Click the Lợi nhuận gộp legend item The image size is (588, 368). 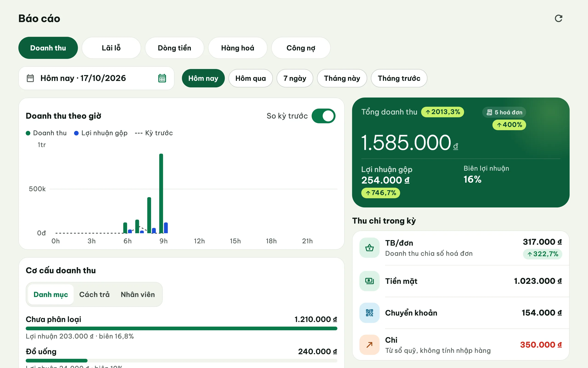(101, 133)
